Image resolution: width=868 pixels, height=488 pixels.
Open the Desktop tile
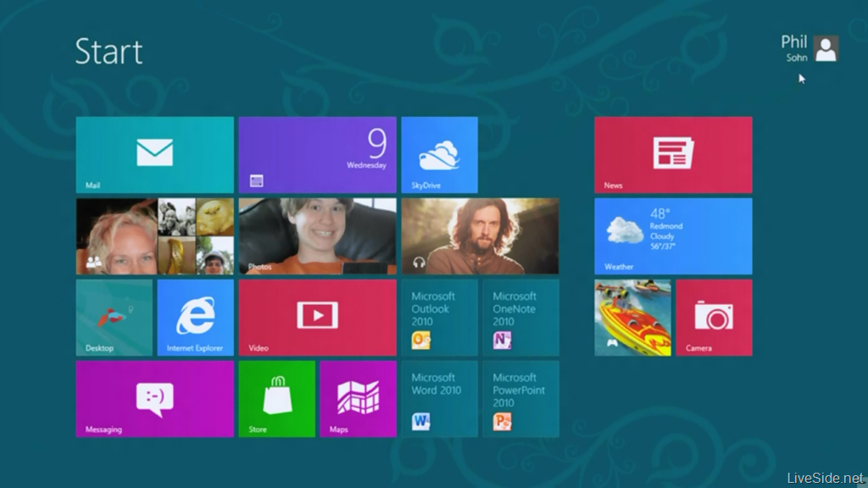coord(114,318)
